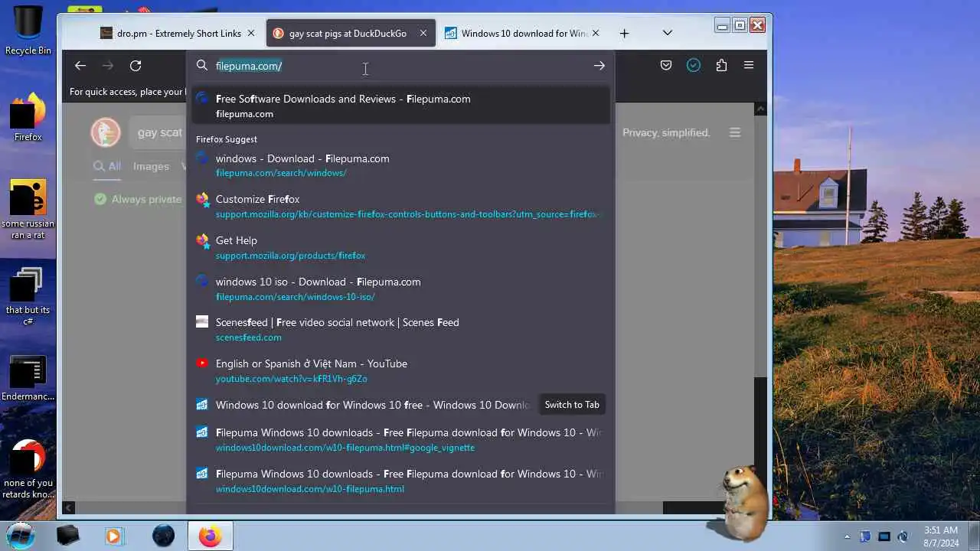Click the address bar showing filepuma.com/
The image size is (980, 551).
(x=402, y=66)
